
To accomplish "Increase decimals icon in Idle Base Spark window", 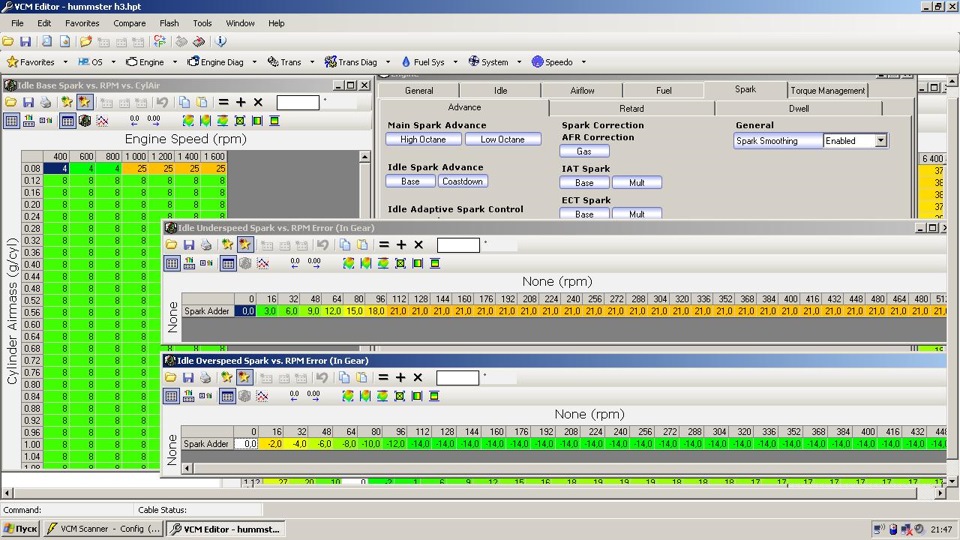I will point(154,120).
